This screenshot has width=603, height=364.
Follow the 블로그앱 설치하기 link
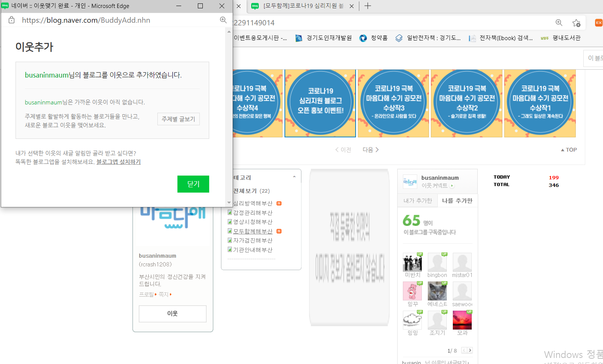[x=118, y=162]
